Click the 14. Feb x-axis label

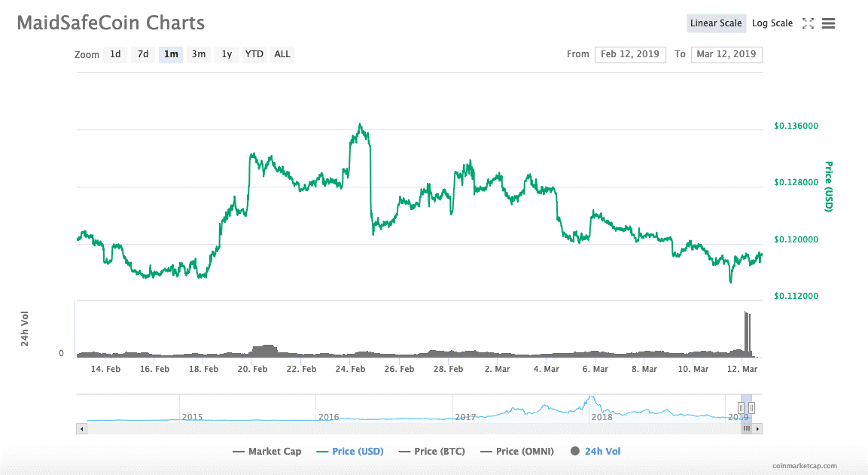coord(105,370)
